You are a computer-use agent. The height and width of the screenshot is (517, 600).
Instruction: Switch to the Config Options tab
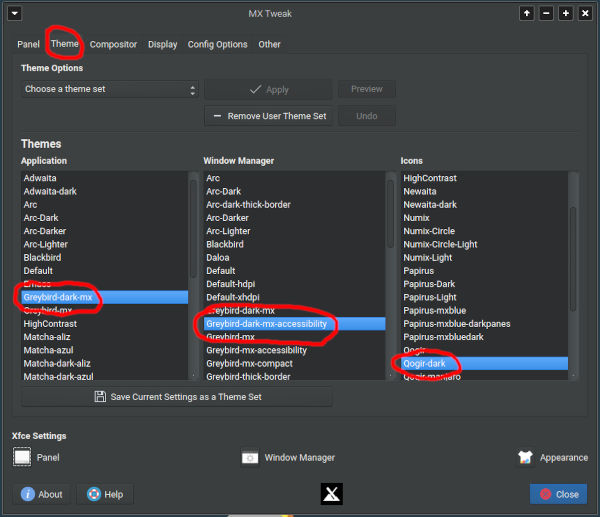pos(217,44)
